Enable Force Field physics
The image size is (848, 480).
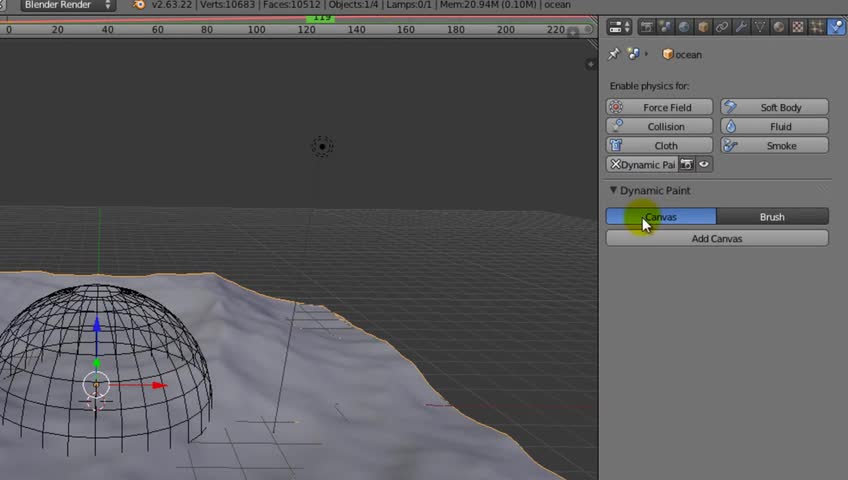[x=659, y=107]
